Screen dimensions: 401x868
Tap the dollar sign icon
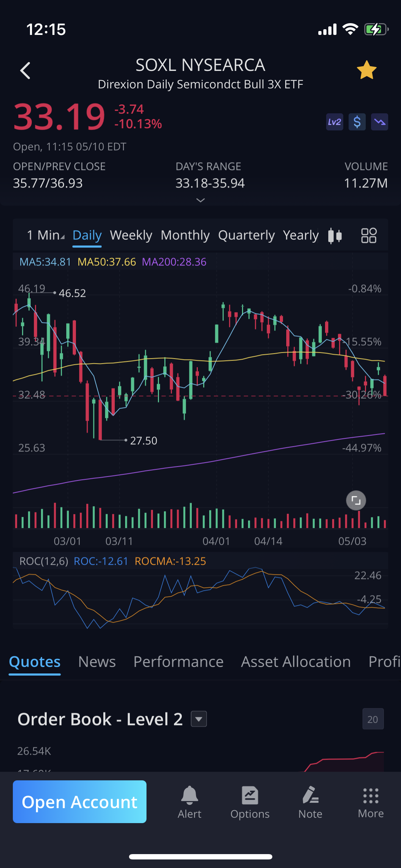click(x=357, y=122)
